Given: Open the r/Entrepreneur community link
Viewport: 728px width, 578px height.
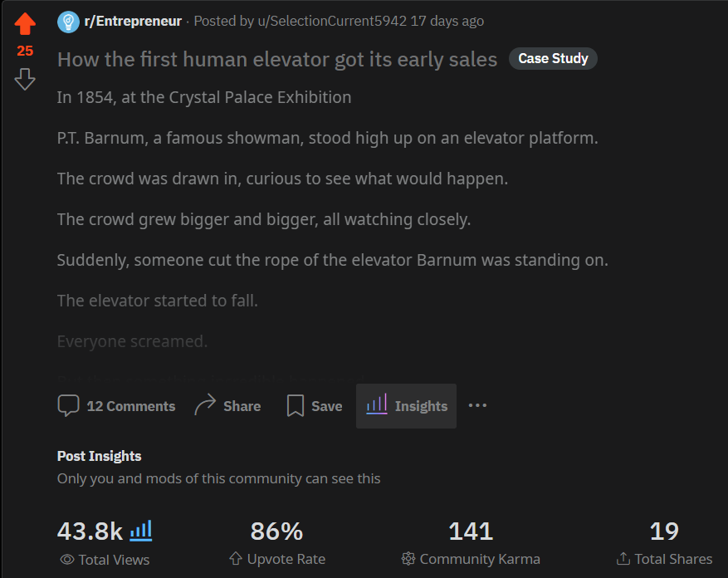Looking at the screenshot, I should click(133, 21).
